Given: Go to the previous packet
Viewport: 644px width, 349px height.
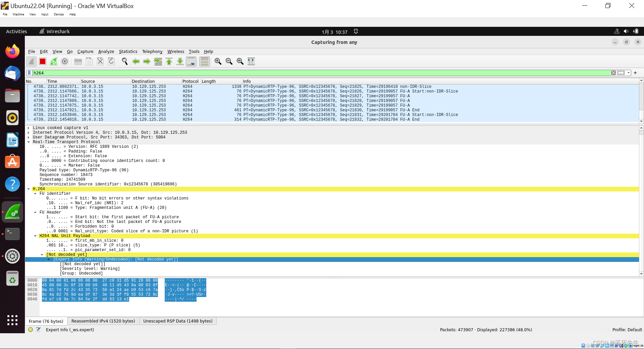Looking at the screenshot, I should point(136,61).
